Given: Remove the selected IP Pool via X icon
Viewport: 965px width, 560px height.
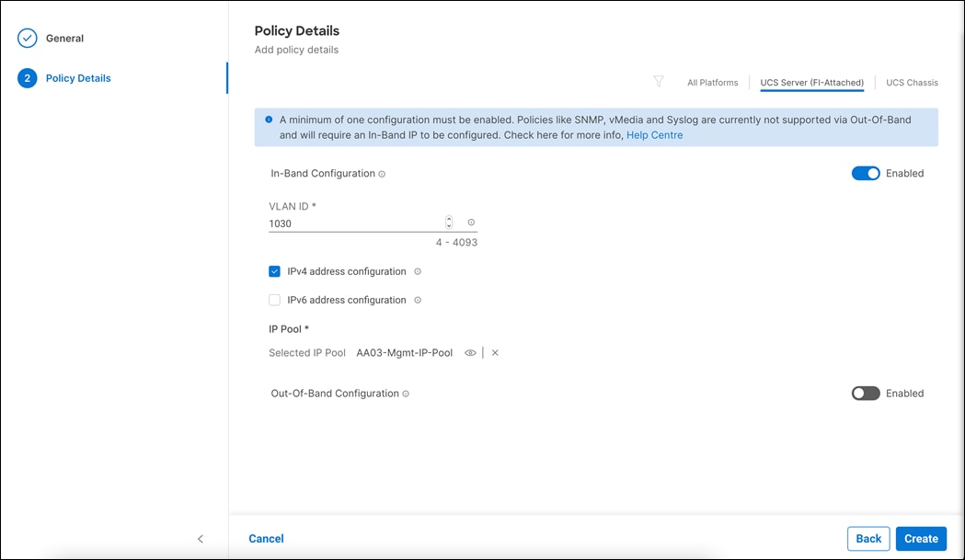Looking at the screenshot, I should pos(494,352).
